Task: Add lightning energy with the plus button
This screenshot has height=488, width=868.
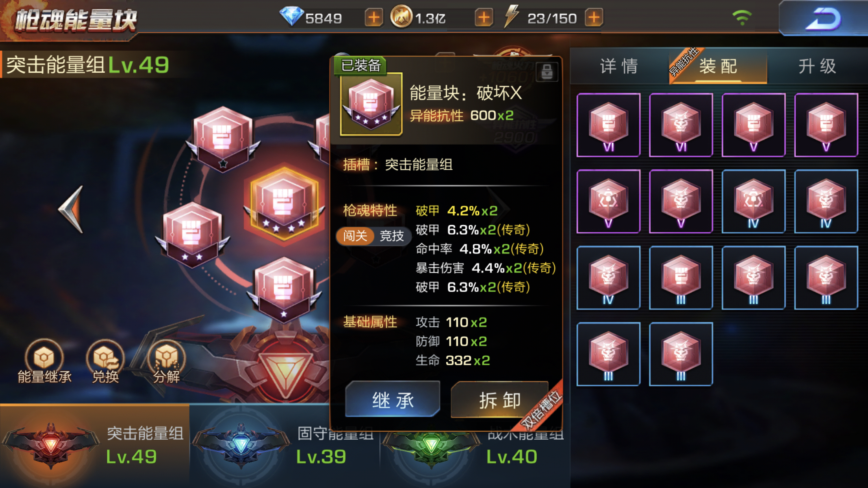Action: pos(594,18)
